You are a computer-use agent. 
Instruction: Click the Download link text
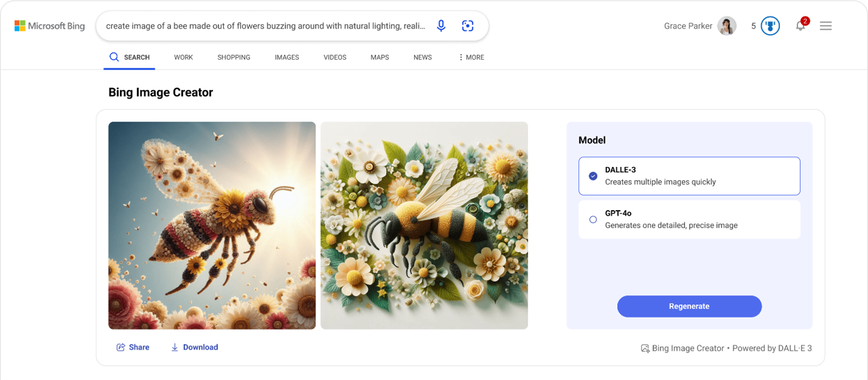coord(200,347)
